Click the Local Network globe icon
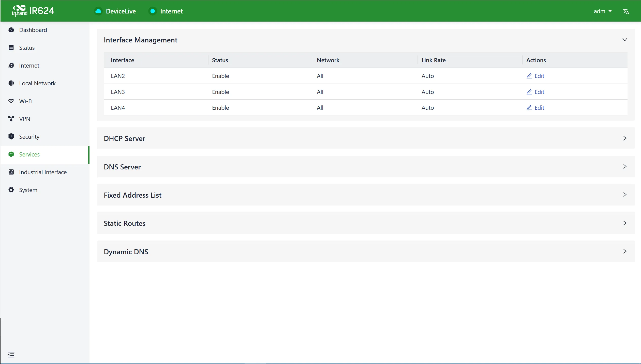 pyautogui.click(x=11, y=83)
